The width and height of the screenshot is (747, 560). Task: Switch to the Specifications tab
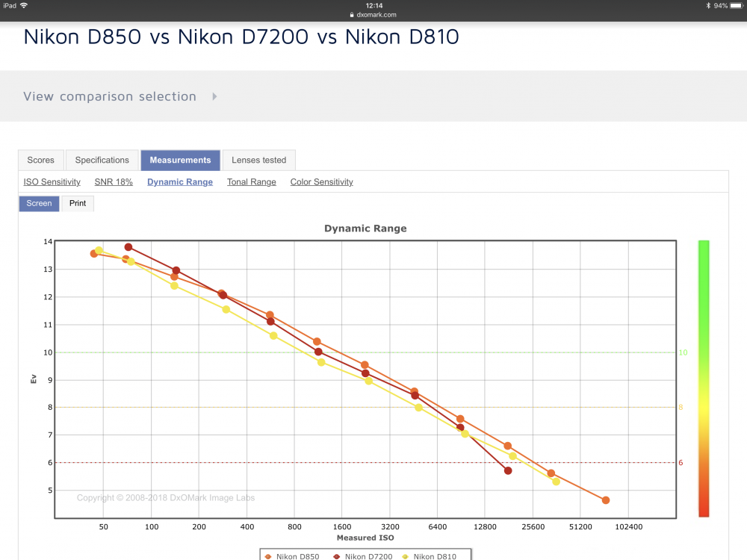tap(102, 160)
